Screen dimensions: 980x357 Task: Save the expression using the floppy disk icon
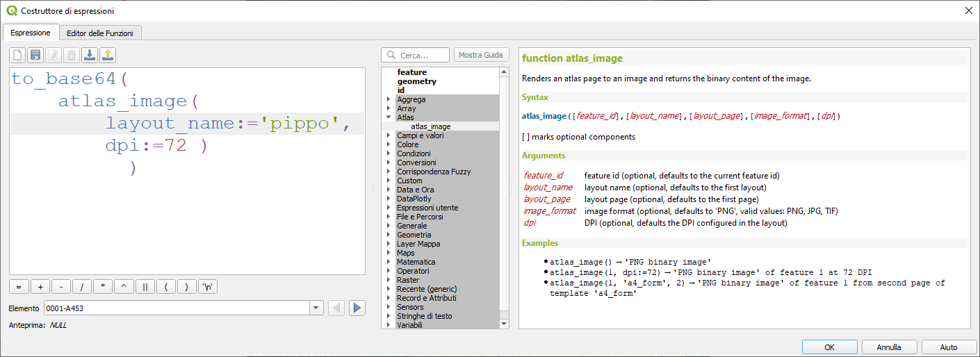(x=35, y=55)
